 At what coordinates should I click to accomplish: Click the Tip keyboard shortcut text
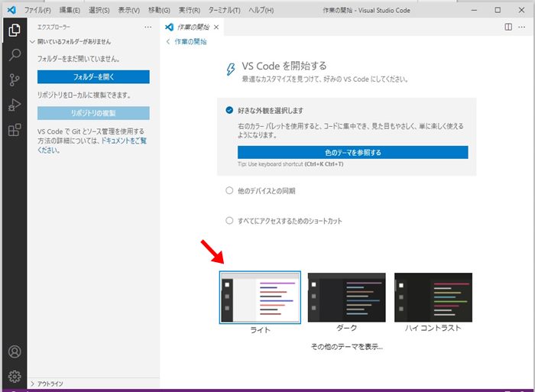[x=290, y=164]
